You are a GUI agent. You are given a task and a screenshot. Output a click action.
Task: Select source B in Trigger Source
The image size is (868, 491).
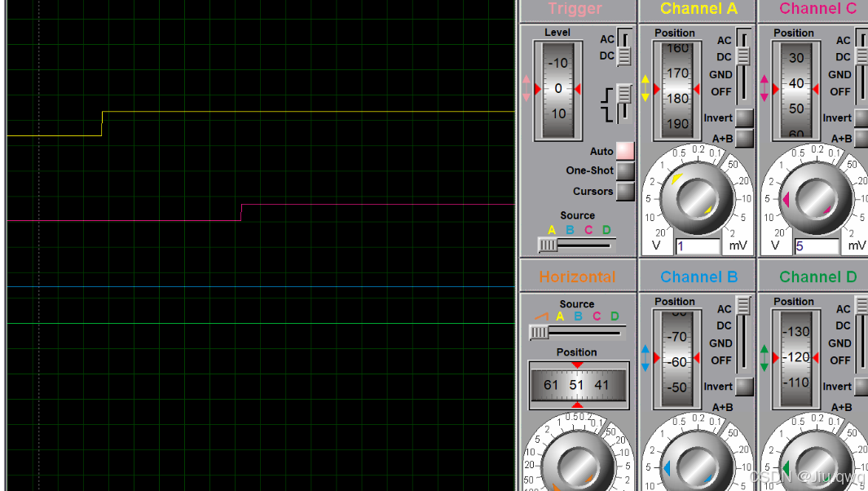click(570, 229)
